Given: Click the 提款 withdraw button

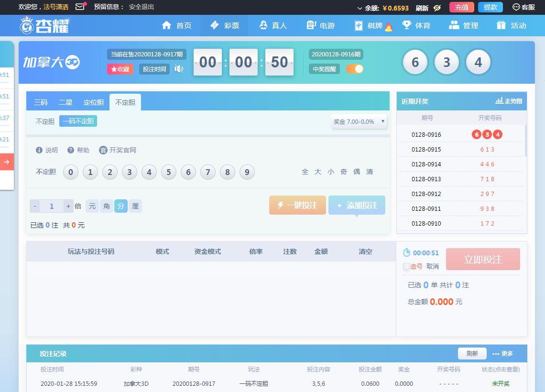Looking at the screenshot, I should click(490, 7).
